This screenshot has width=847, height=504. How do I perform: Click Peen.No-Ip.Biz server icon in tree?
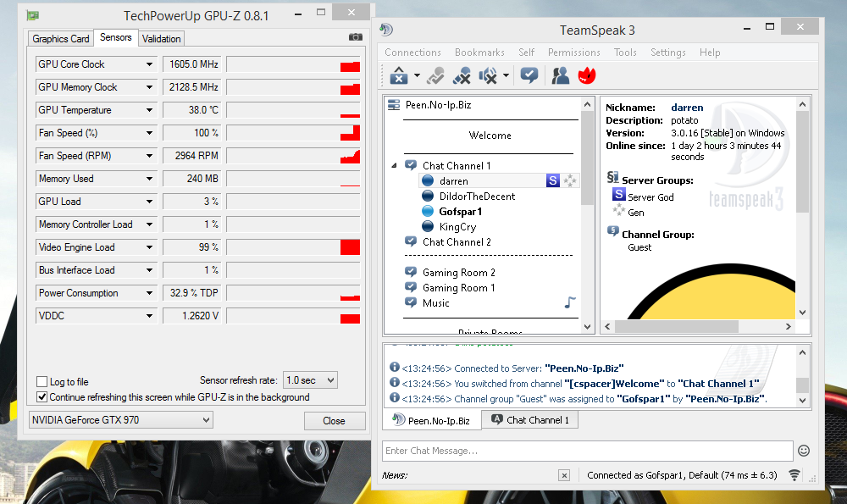[394, 105]
